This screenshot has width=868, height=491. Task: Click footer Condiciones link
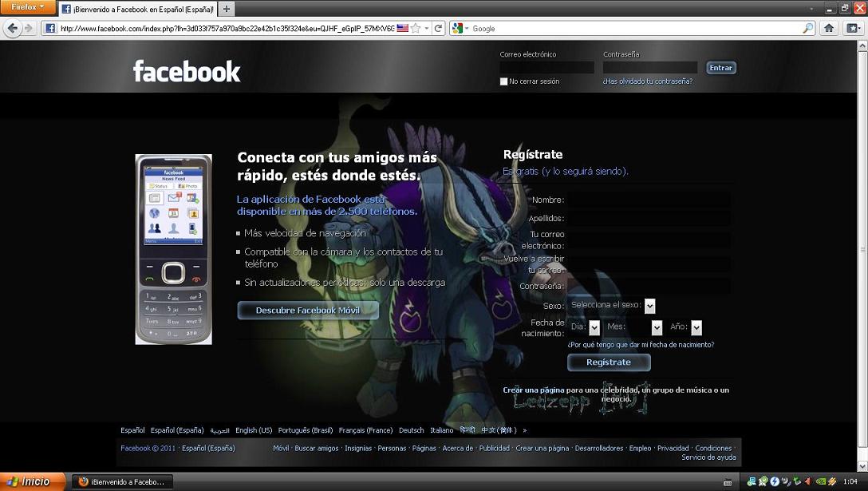tap(713, 449)
